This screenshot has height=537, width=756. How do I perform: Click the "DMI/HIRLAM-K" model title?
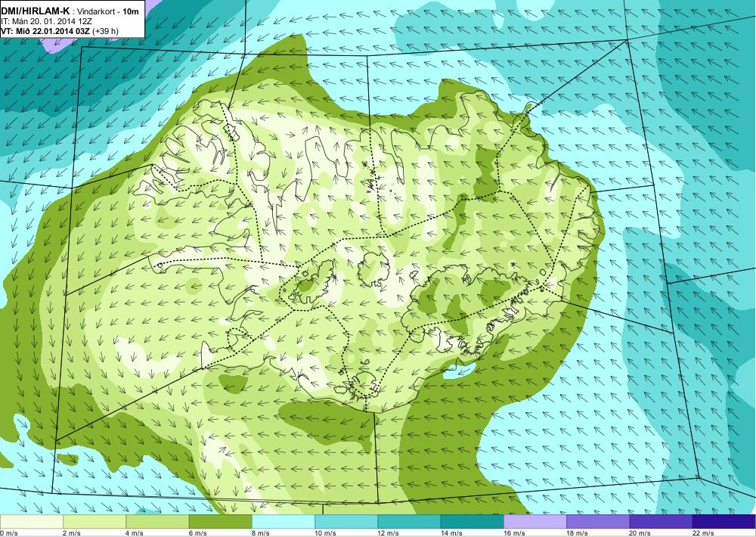pos(36,10)
